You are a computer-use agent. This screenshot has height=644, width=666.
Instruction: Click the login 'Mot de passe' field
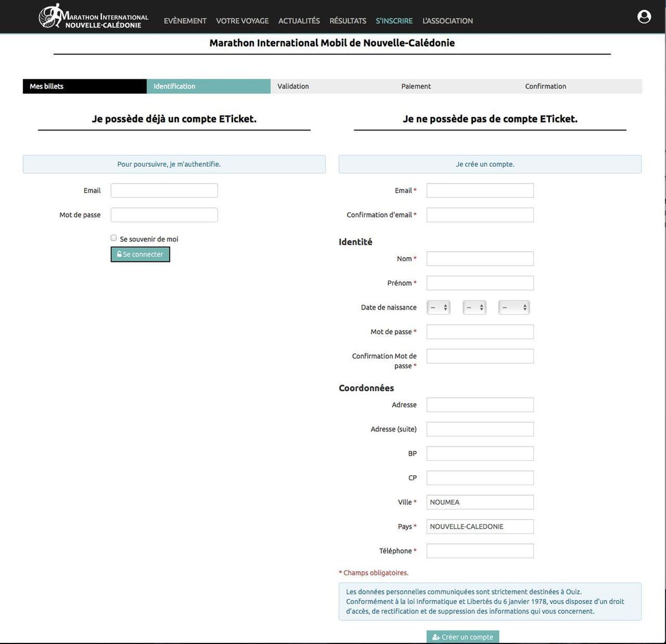click(164, 215)
